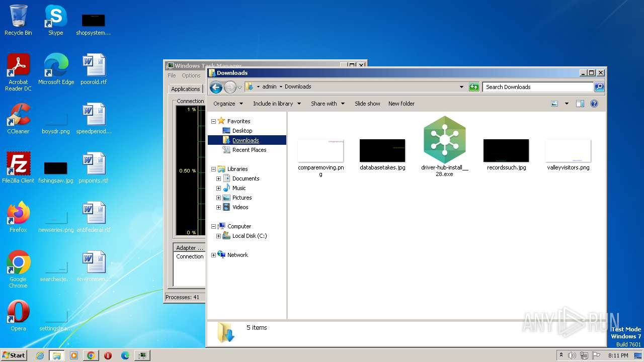Click the Forward arrow in Downloads window
644x362 pixels.
click(230, 87)
